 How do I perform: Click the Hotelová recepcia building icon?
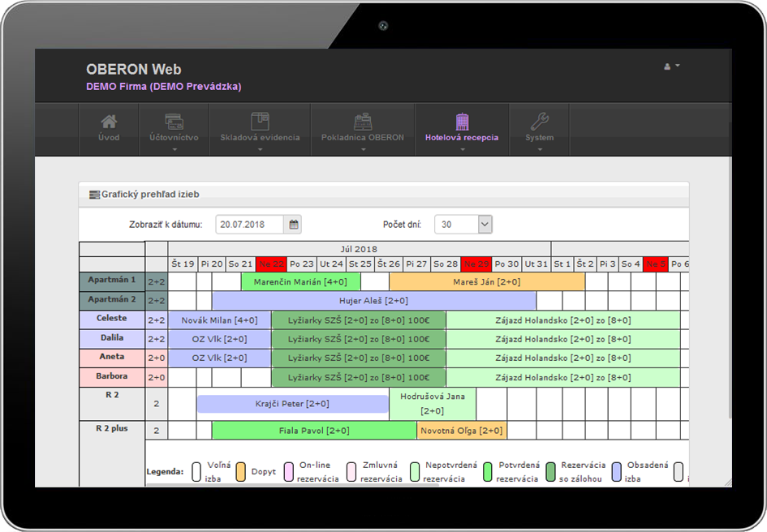(462, 122)
